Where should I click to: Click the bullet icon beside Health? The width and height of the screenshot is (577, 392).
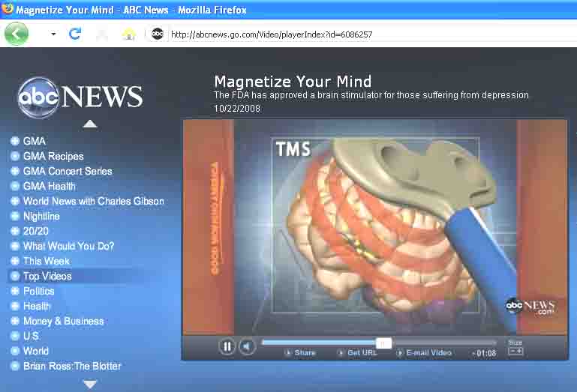point(15,306)
